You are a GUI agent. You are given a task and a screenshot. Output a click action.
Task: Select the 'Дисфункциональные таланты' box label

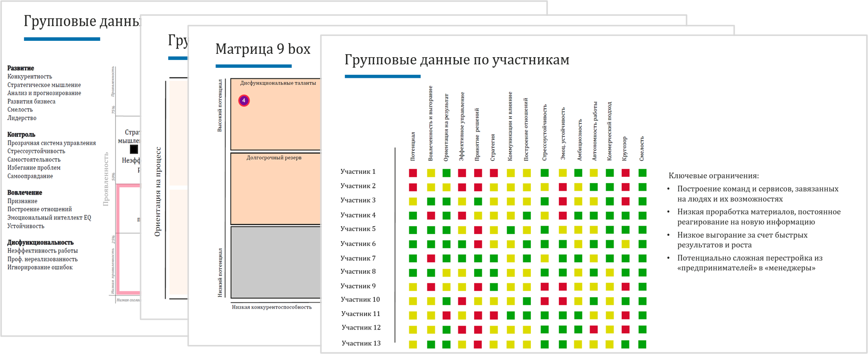pos(278,83)
